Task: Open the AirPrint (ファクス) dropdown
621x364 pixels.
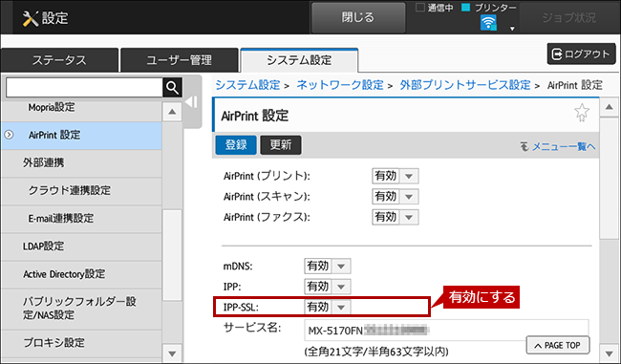Action: (x=395, y=217)
